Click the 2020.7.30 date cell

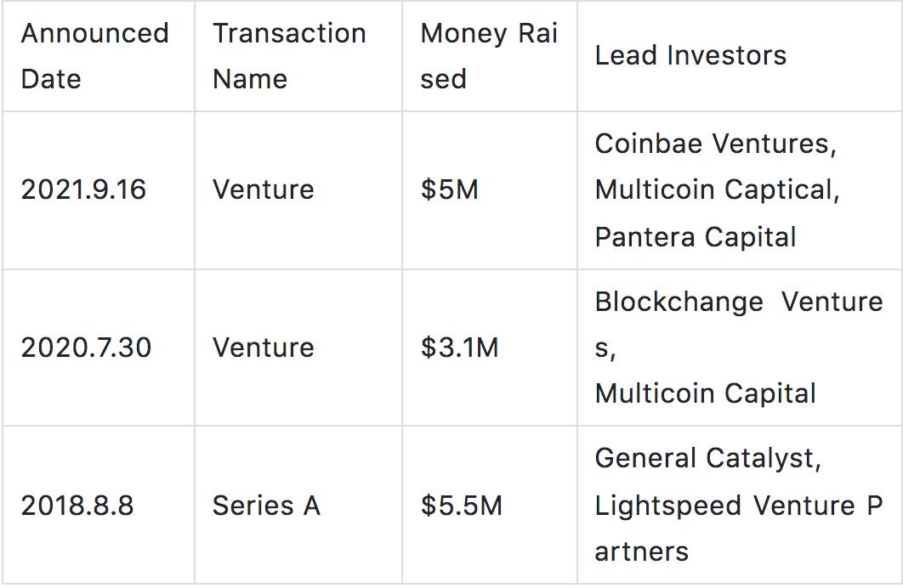tap(86, 348)
